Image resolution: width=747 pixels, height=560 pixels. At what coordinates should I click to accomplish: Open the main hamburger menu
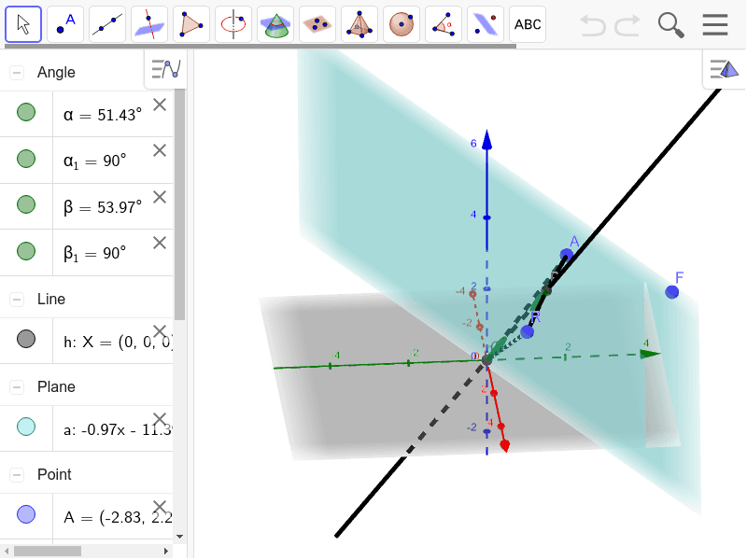coord(715,24)
